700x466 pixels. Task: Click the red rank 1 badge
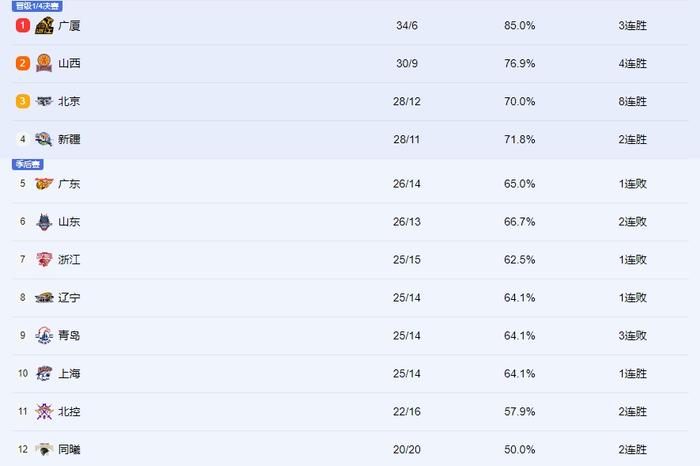(23, 25)
